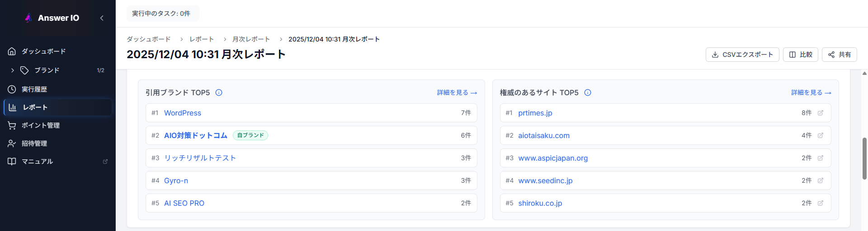This screenshot has width=868, height=231.
Task: Open 詳細を見る for 引用ブランド TOP5
Action: click(457, 92)
